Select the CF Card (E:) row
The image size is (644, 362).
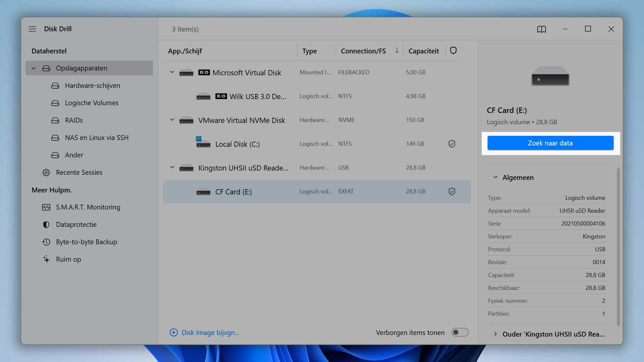pos(317,191)
